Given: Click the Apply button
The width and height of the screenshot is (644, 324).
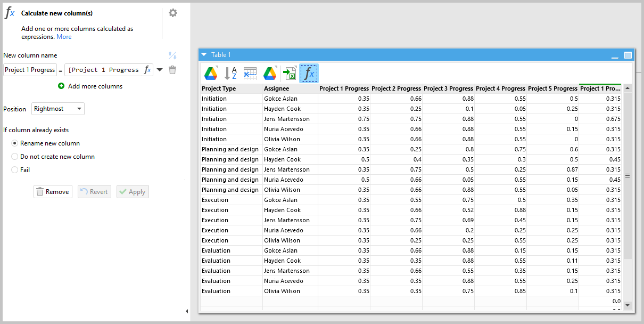Looking at the screenshot, I should pyautogui.click(x=133, y=192).
